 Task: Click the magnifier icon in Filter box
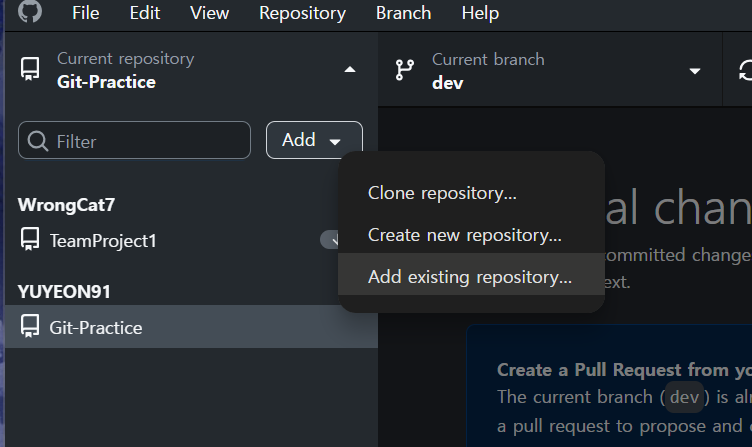(37, 141)
